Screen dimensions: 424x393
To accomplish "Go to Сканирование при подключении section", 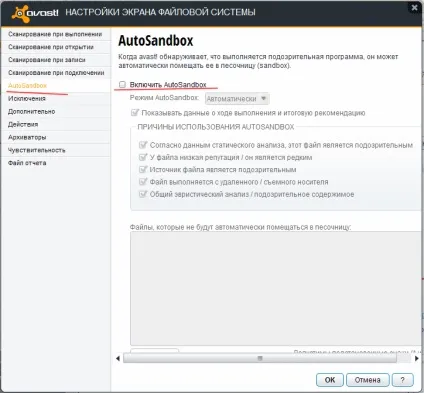I will pos(55,73).
